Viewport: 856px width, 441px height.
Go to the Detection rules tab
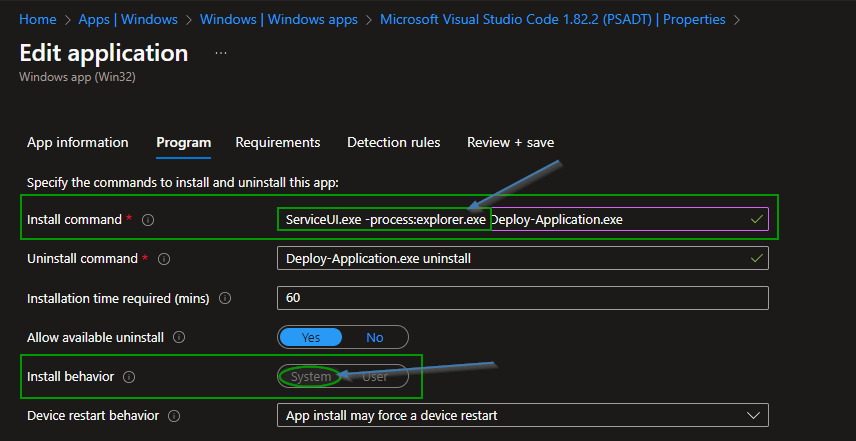point(393,142)
